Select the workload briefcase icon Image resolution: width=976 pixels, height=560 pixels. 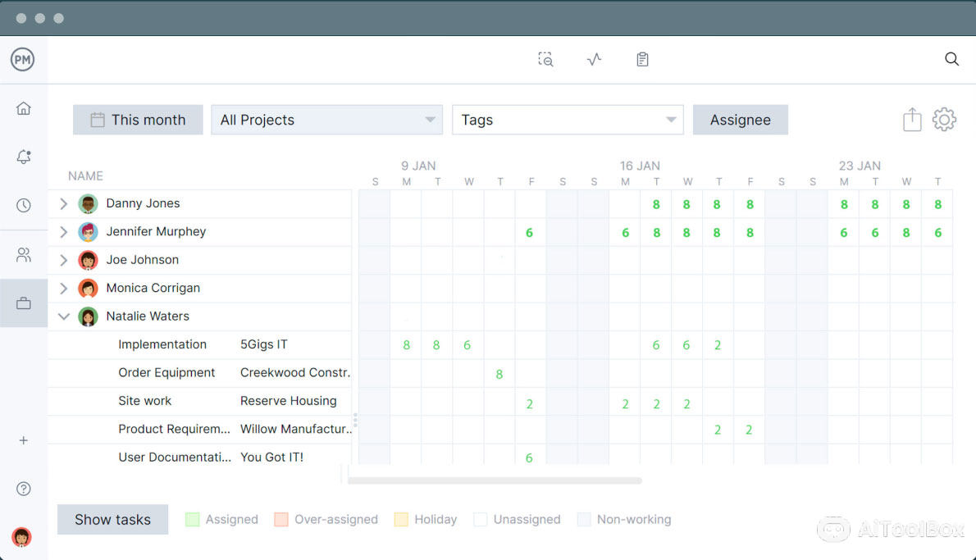pos(24,303)
